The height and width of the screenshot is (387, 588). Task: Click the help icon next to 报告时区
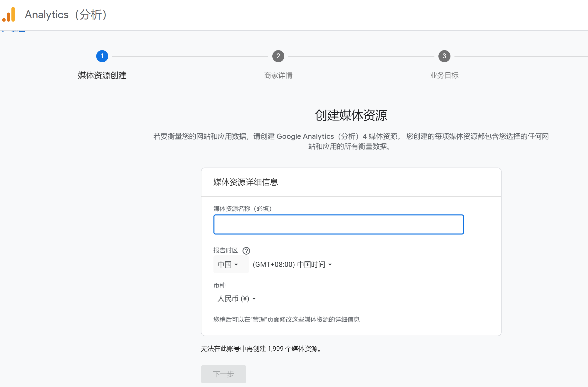click(x=246, y=251)
